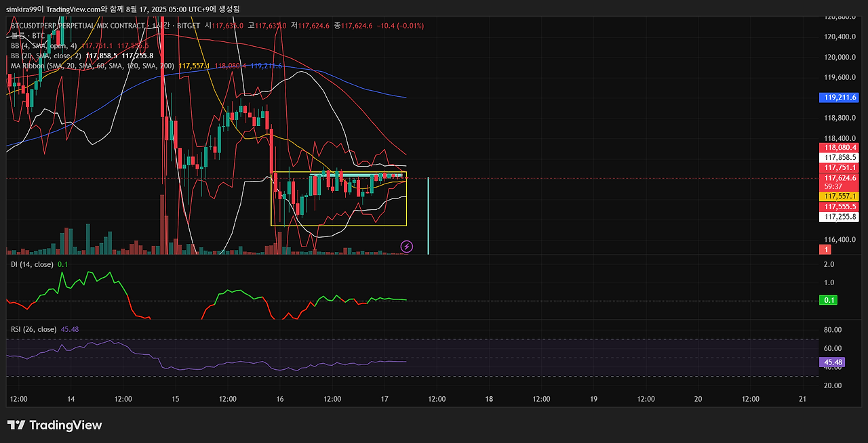Select the MA Ribbon indicator legend
Viewport: 868px width, 443px height.
click(93, 66)
